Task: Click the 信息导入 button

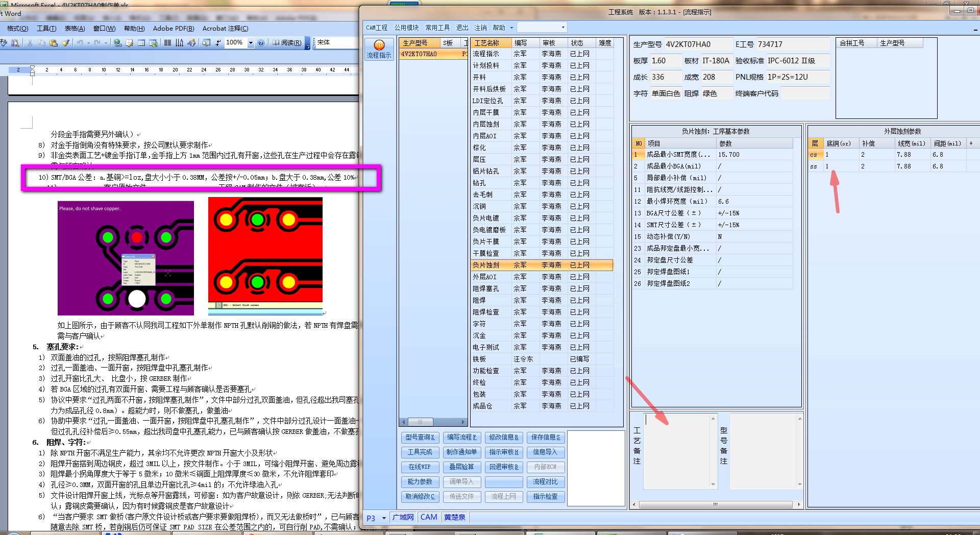Action: pos(545,452)
